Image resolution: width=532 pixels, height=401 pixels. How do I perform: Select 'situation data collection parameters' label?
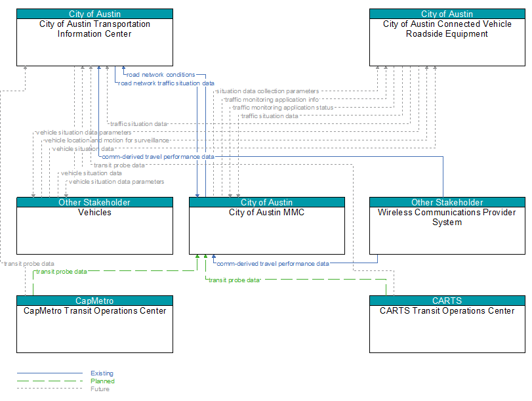pyautogui.click(x=268, y=91)
